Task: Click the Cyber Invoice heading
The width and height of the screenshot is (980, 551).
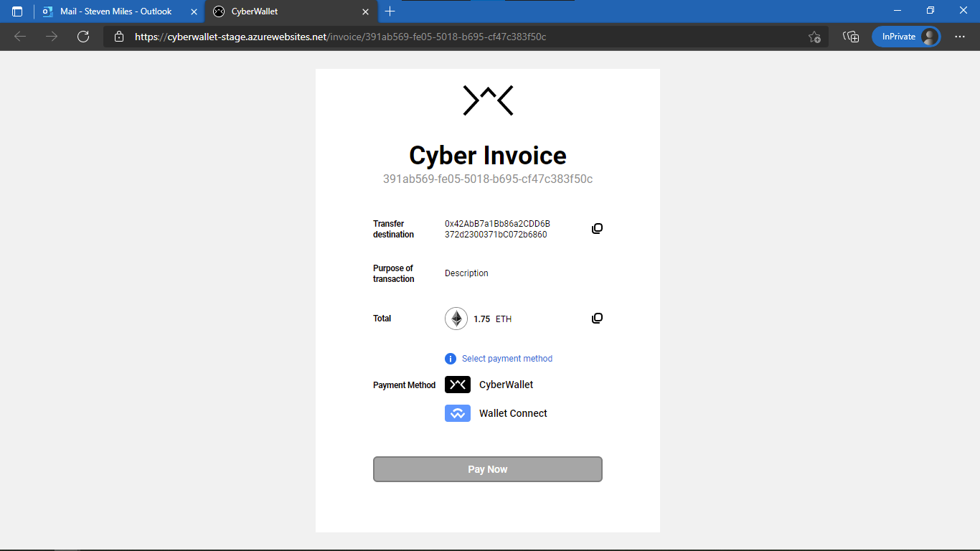Action: pyautogui.click(x=488, y=155)
